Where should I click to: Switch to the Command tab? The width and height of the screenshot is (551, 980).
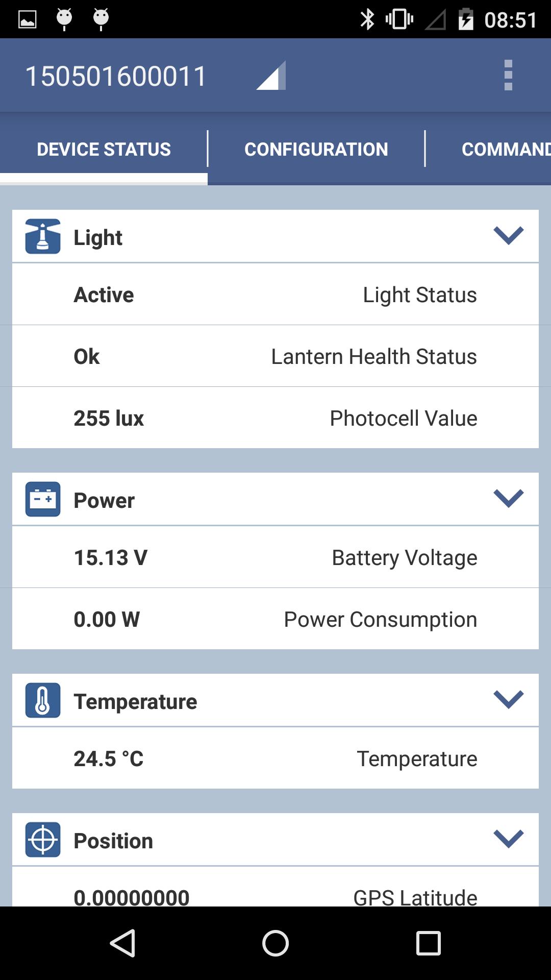click(505, 149)
